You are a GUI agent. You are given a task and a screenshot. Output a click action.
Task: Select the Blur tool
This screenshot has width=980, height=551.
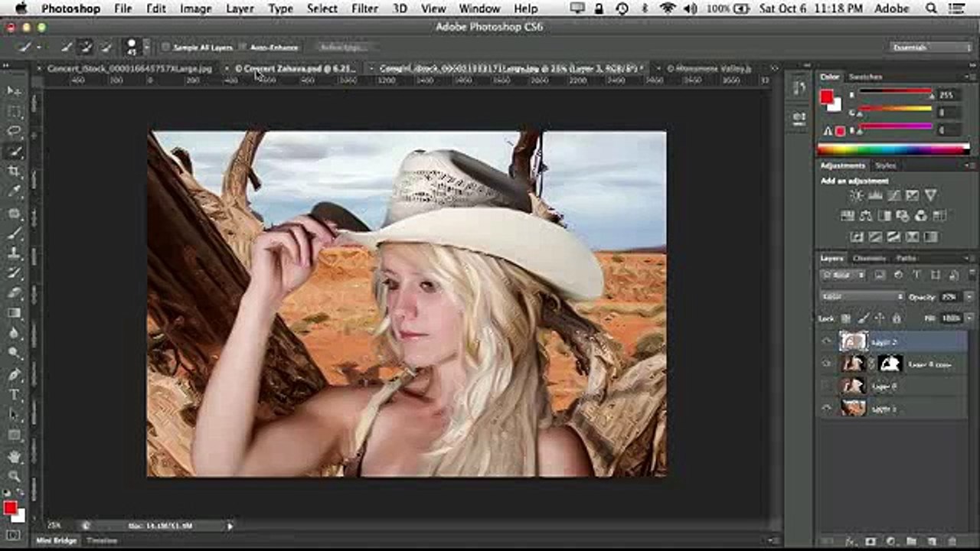click(15, 332)
